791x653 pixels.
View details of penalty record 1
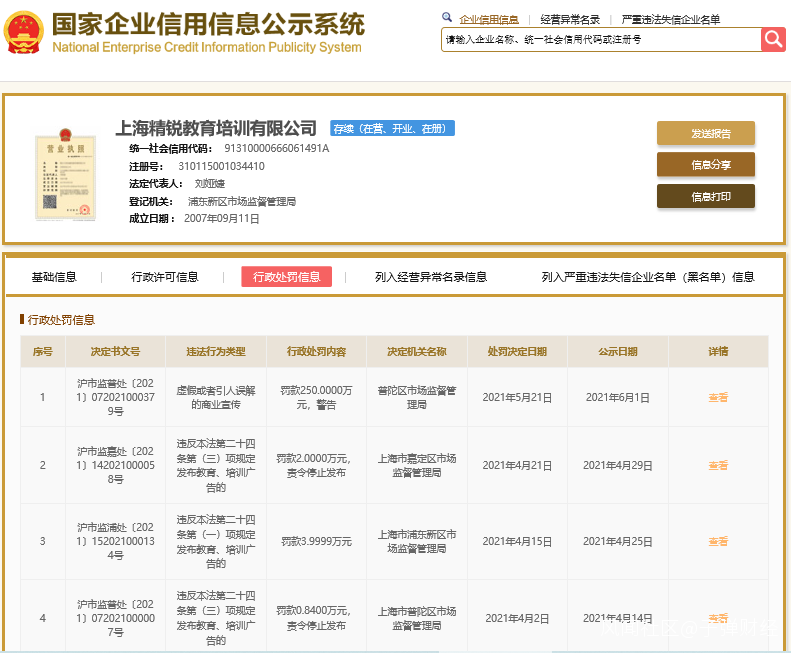click(x=718, y=397)
